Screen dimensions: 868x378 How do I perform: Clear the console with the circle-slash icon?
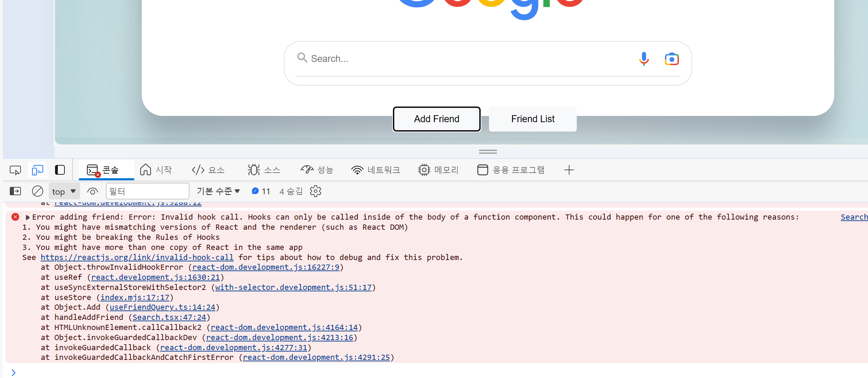coord(37,191)
